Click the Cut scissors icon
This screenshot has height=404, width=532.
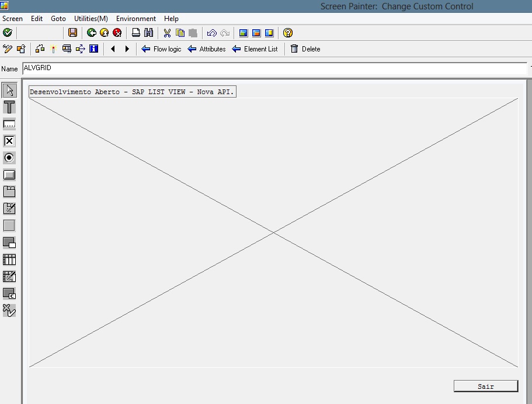point(167,33)
